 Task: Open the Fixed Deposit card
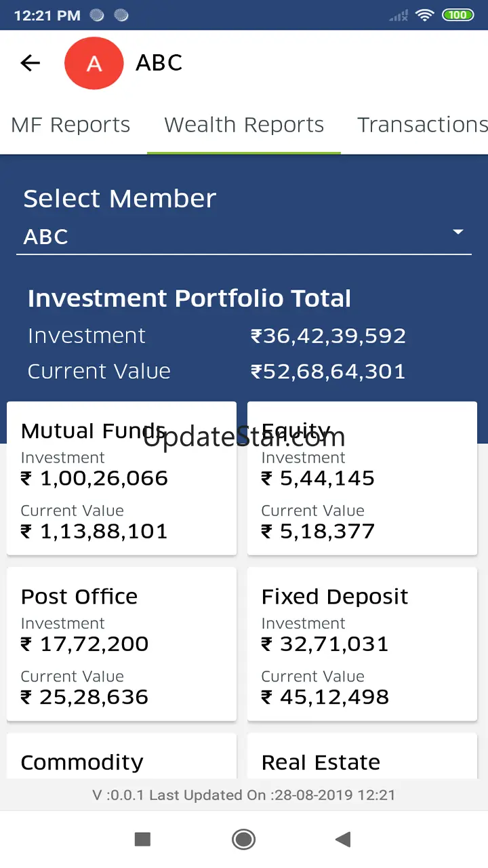(x=362, y=644)
